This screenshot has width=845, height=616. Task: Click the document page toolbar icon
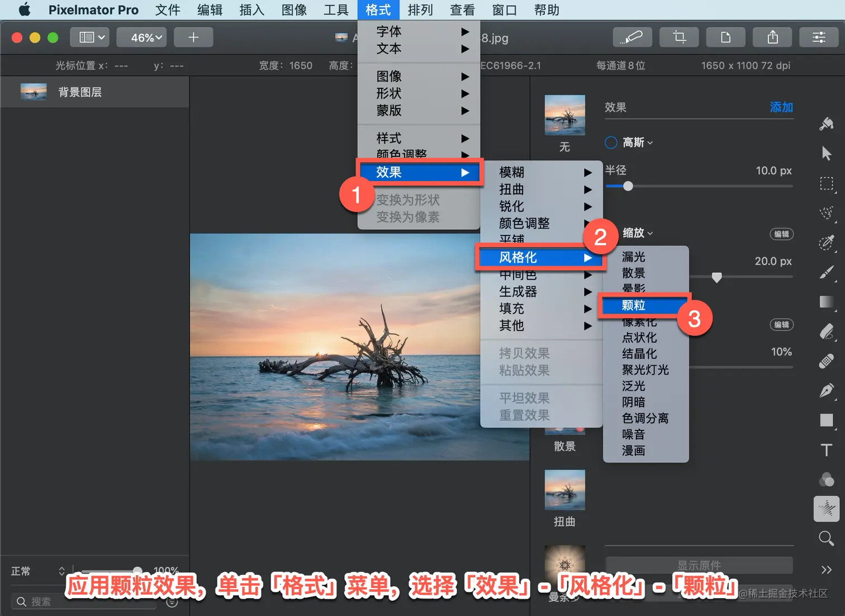(x=725, y=37)
